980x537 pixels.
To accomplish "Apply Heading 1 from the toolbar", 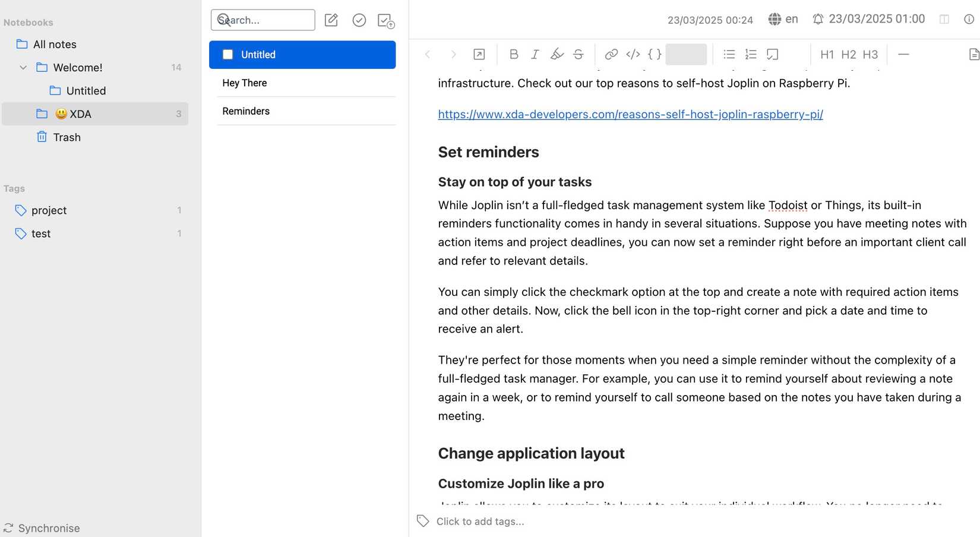I will point(827,54).
